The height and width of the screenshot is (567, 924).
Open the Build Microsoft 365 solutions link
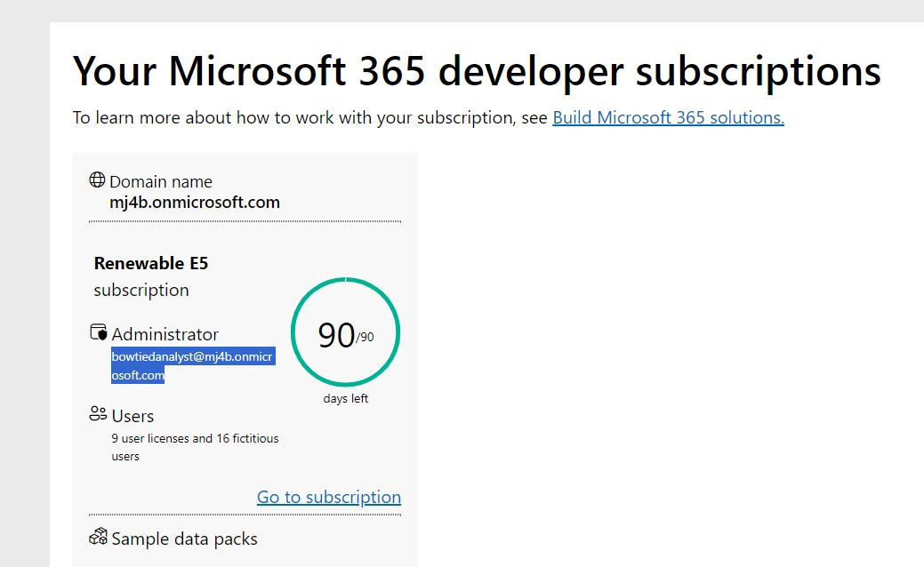(x=668, y=118)
